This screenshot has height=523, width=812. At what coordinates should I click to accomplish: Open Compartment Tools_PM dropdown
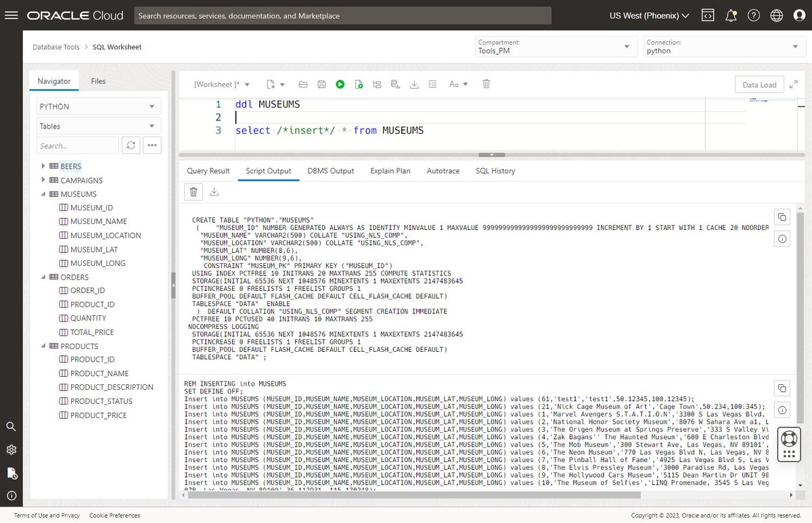click(x=555, y=47)
